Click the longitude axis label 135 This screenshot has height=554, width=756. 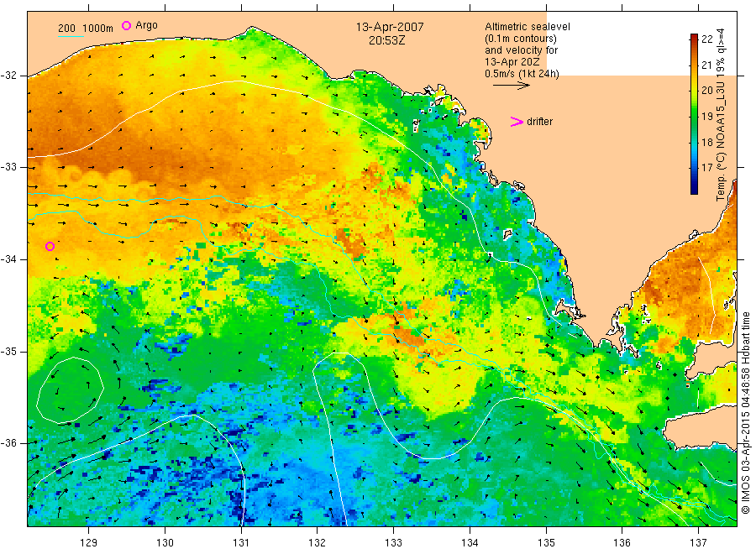tap(546, 543)
